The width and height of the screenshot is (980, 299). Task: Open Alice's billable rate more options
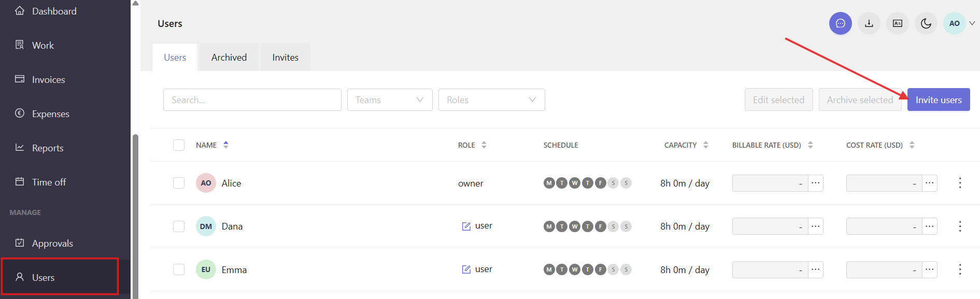click(x=816, y=183)
